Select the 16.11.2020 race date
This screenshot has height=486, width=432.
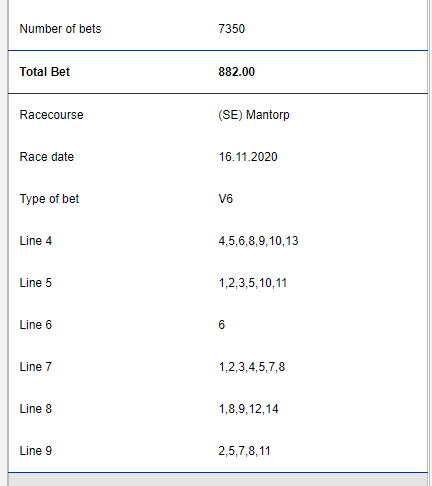coord(248,157)
